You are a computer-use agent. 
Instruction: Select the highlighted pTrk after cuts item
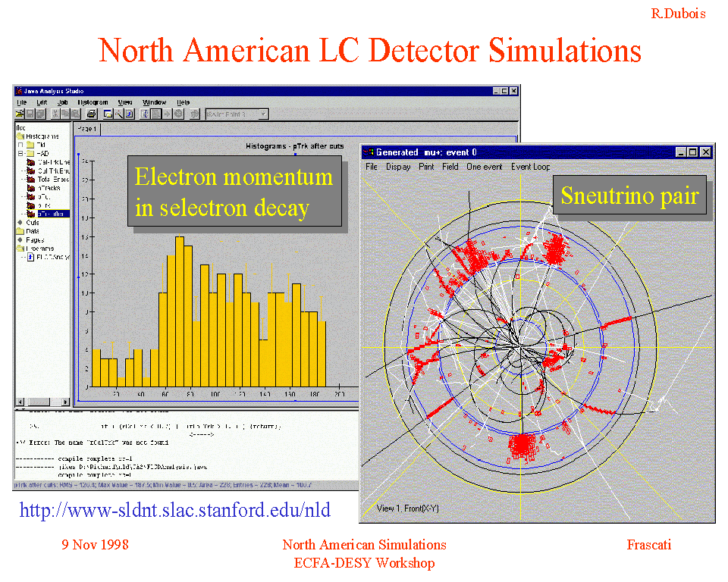click(x=53, y=214)
